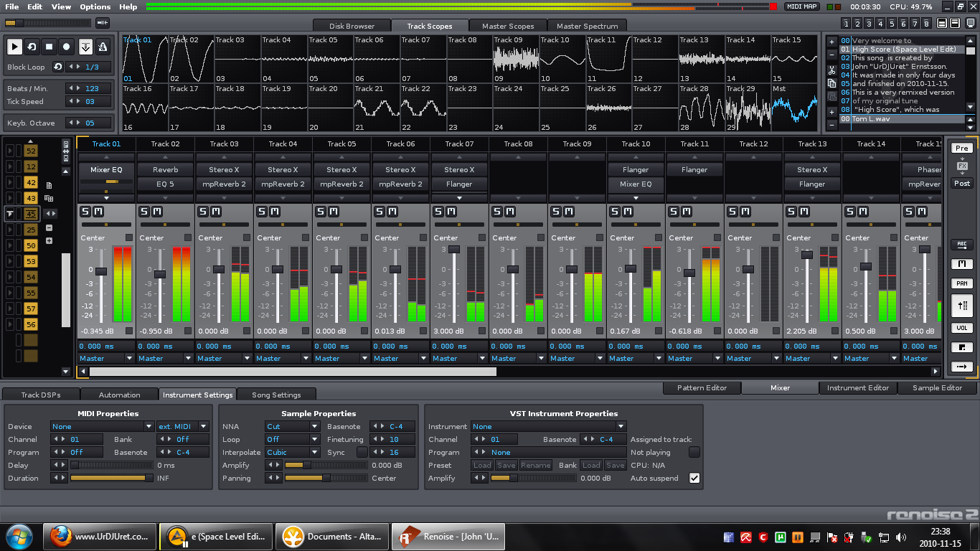Switch to the Master Spectrum tab

(587, 26)
